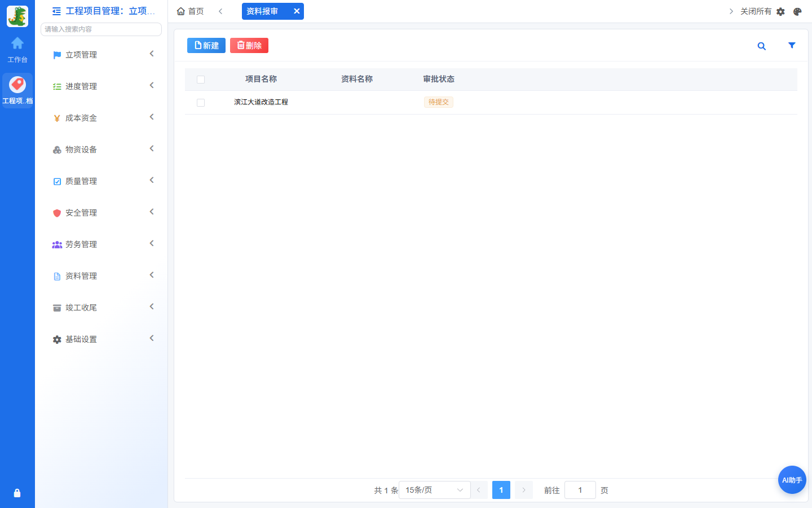This screenshot has width=812, height=508.
Task: Click the yen icon beside 成本资金
Action: (x=57, y=119)
